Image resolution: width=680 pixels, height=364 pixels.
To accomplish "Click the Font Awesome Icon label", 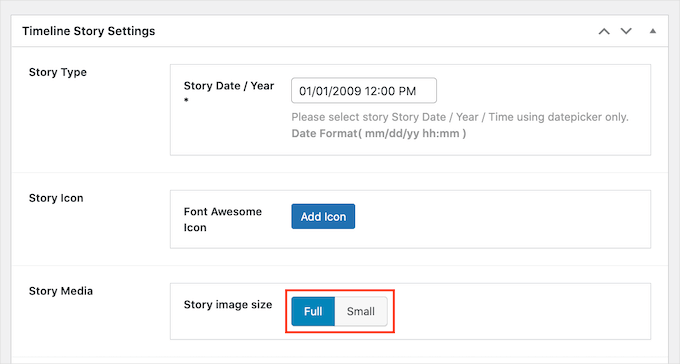I will pyautogui.click(x=222, y=220).
